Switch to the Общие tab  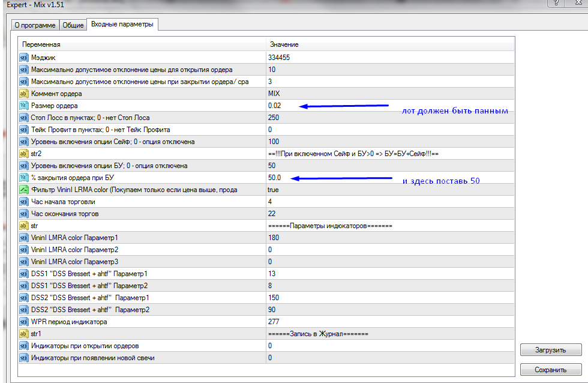pyautogui.click(x=73, y=25)
